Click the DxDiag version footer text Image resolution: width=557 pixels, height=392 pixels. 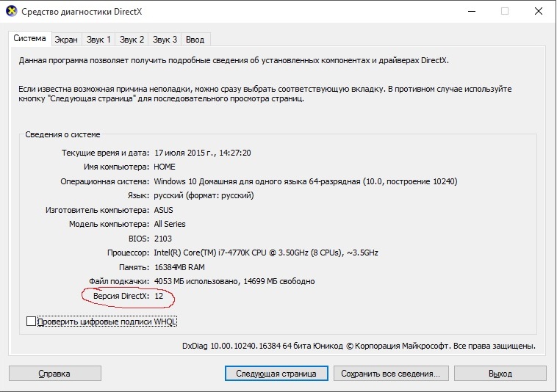click(x=359, y=346)
